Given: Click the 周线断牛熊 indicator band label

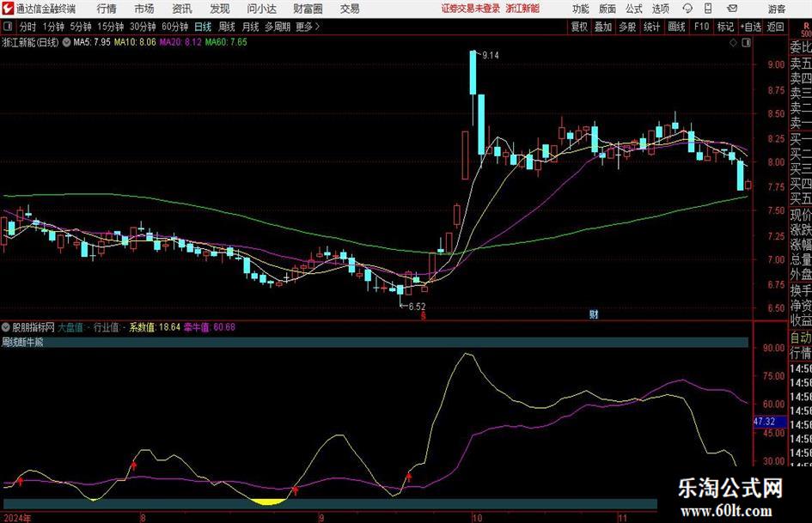Looking at the screenshot, I should tap(23, 343).
